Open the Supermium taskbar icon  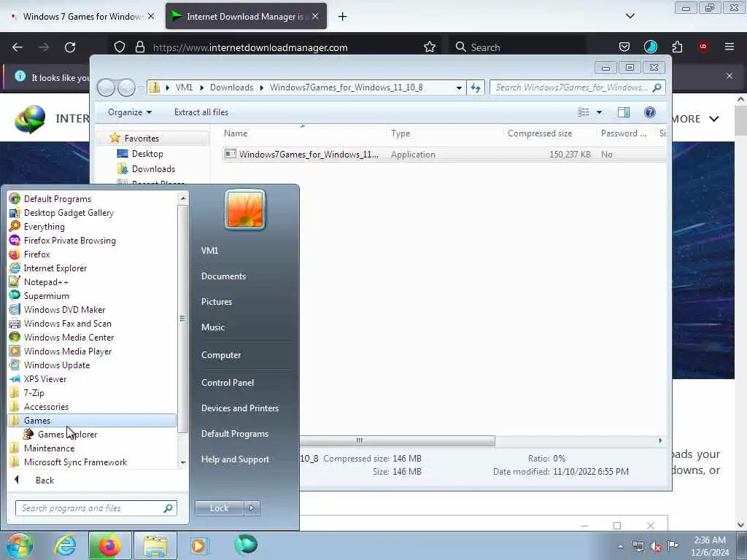(x=246, y=545)
